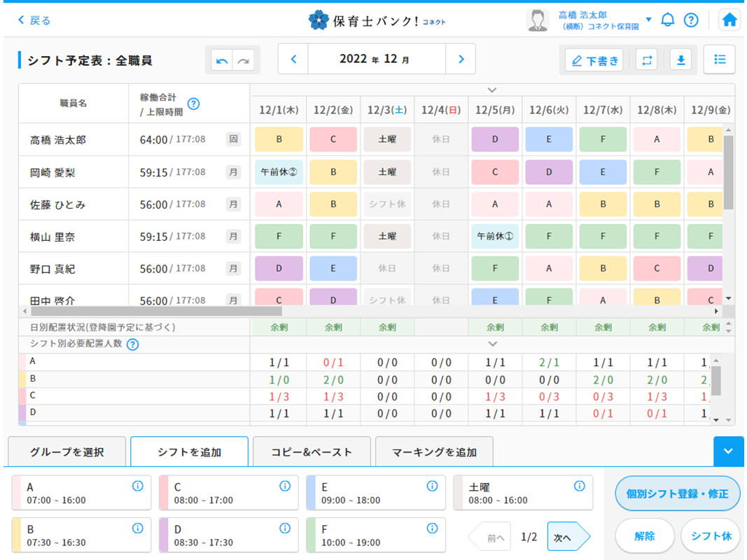Click the swap/repeat arrows icon
Viewport: 747px width, 560px height.
point(646,60)
